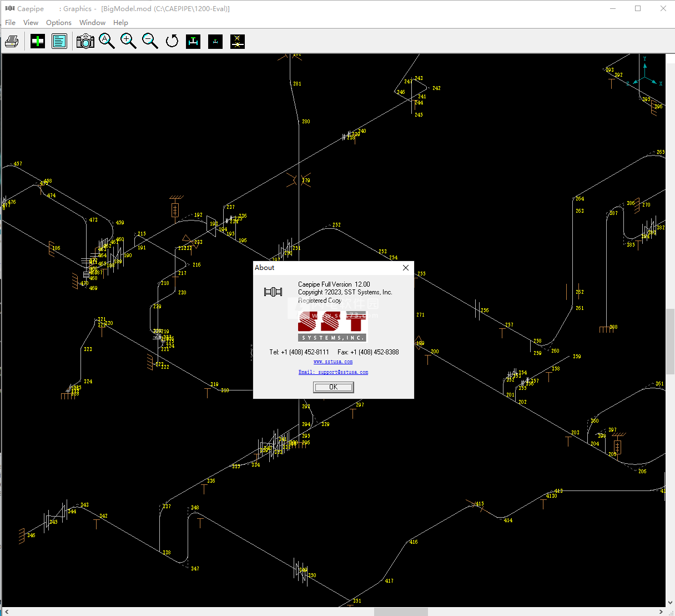
Task: Click the Fax +1 (408) 452-8388 text
Action: pos(368,352)
